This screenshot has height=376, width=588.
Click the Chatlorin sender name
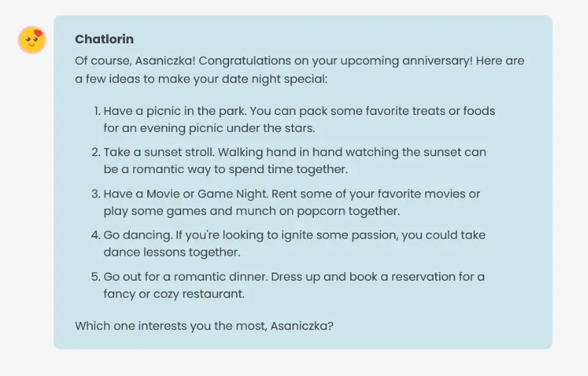coord(104,39)
